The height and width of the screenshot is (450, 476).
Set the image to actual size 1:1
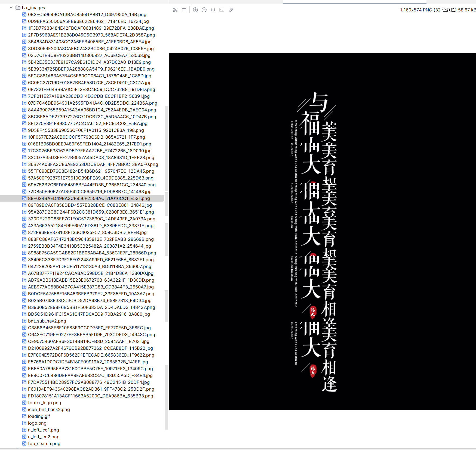pos(213,10)
